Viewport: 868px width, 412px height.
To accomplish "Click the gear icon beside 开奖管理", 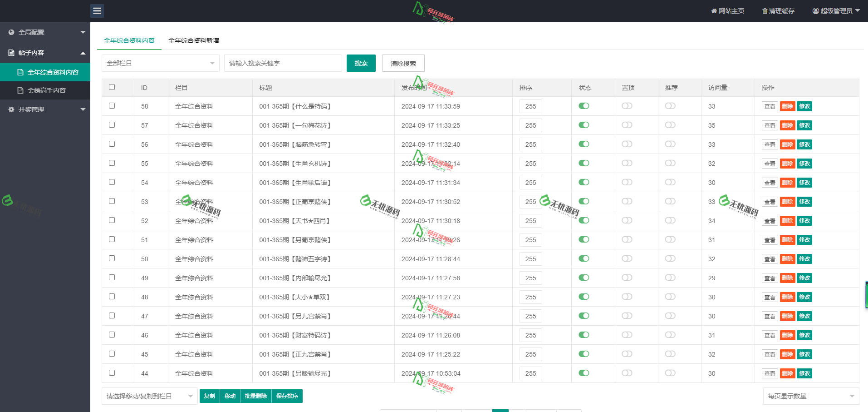I will (11, 109).
